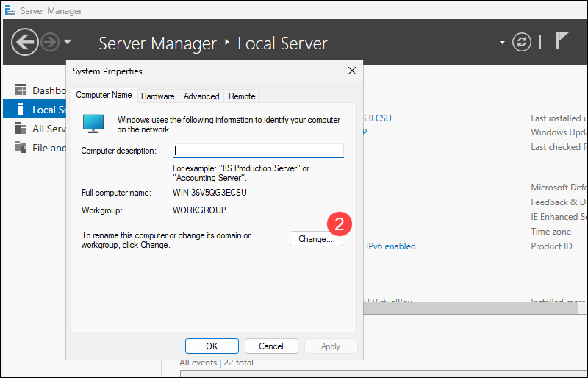Click the back navigation arrow

24,43
